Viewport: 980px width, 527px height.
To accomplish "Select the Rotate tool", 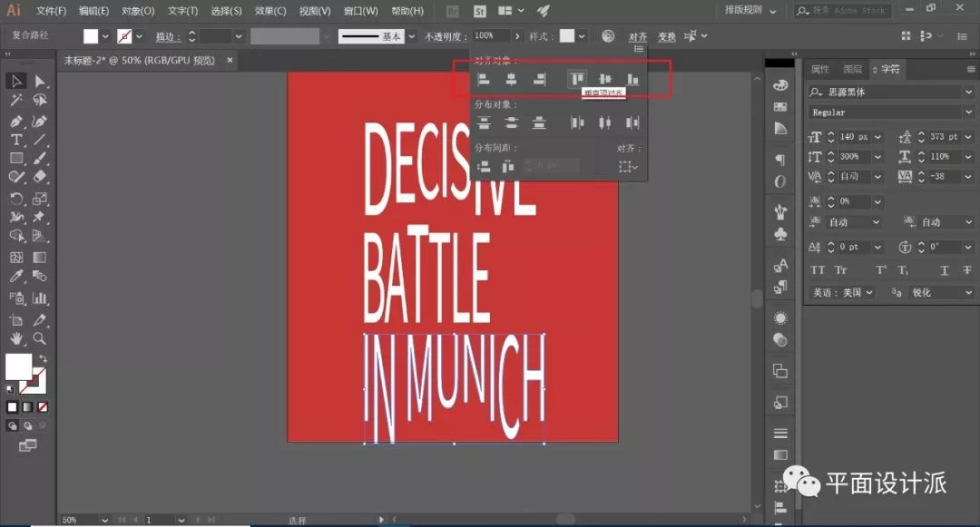I will point(16,199).
